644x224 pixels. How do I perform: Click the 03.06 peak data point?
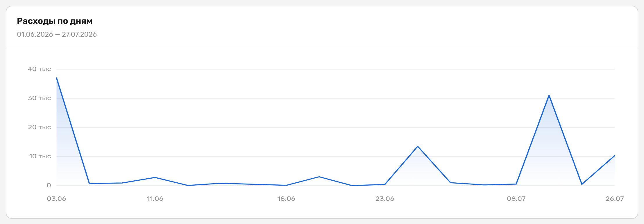point(56,78)
